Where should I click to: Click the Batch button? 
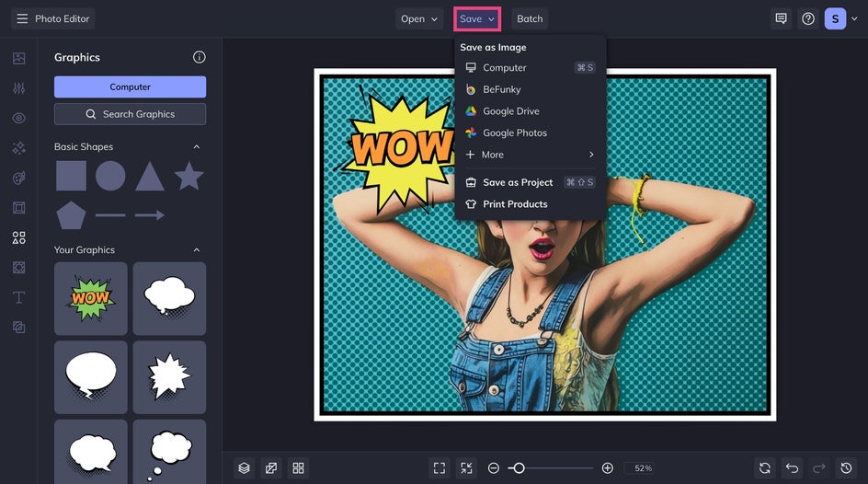pyautogui.click(x=530, y=18)
